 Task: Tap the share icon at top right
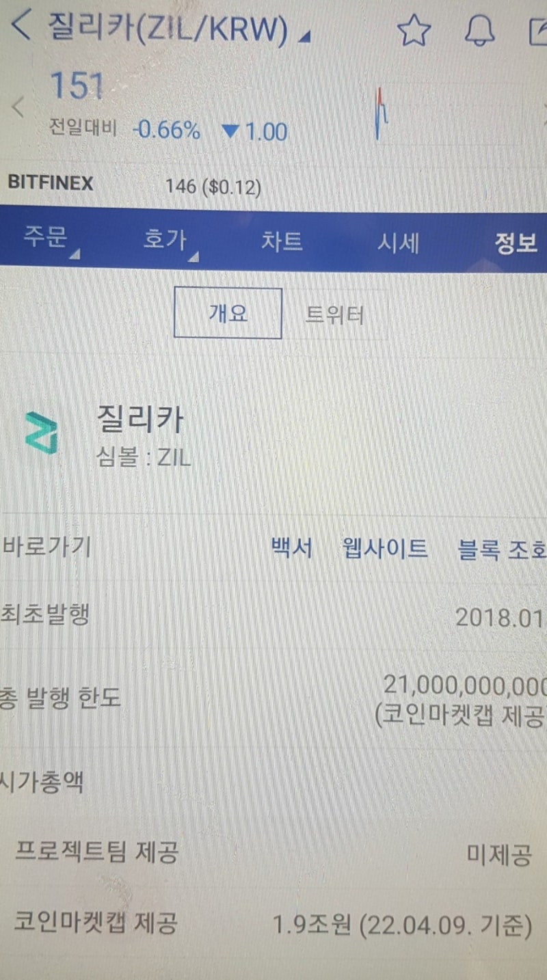(537, 31)
